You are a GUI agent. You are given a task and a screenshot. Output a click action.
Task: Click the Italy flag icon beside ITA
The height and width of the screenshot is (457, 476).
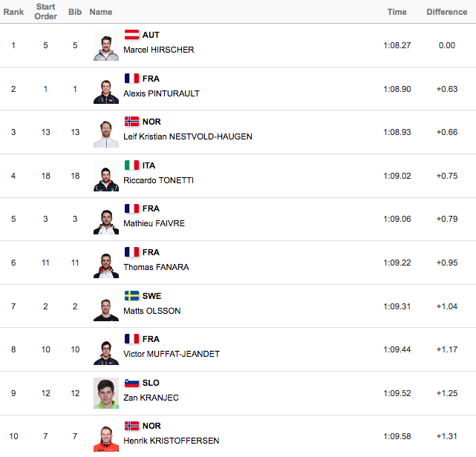[131, 165]
